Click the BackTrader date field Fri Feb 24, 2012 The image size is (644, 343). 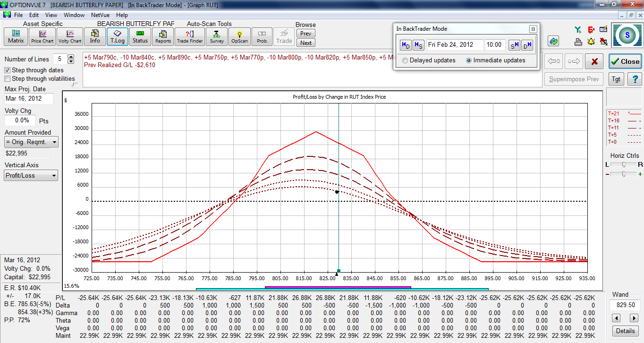point(455,45)
